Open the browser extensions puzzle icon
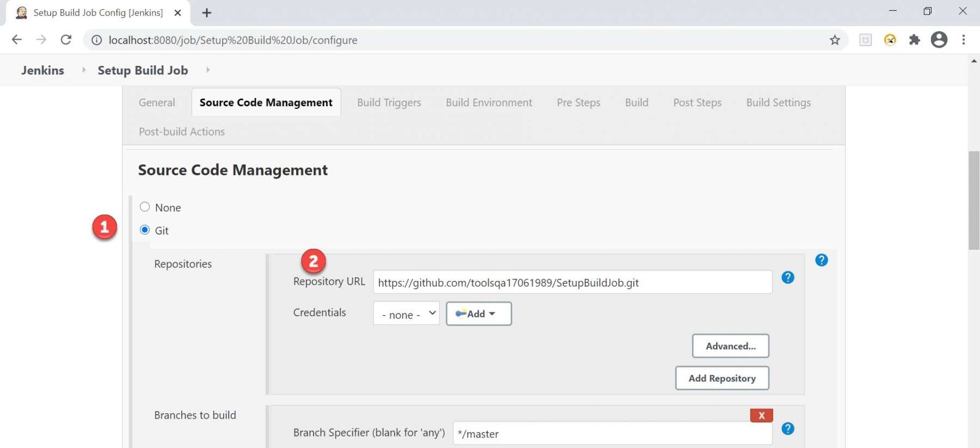 click(915, 40)
